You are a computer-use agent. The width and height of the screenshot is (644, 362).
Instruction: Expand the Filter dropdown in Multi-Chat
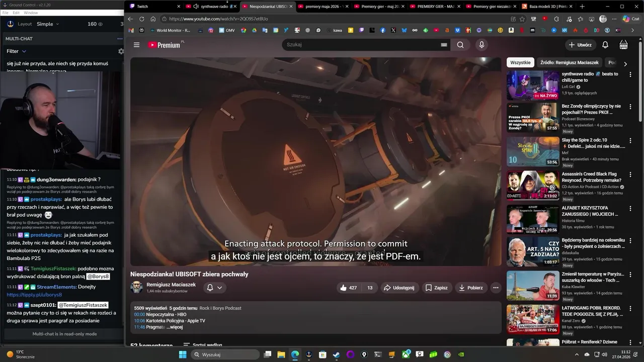click(x=16, y=51)
